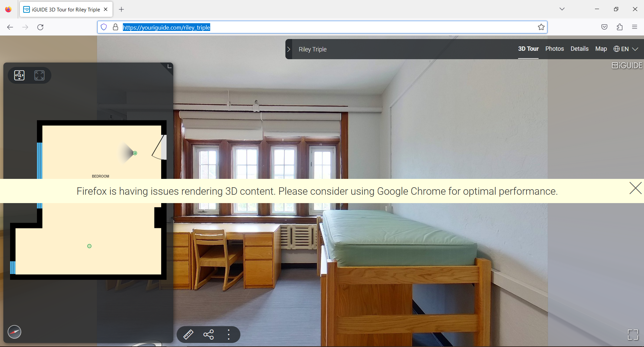The image size is (644, 347).
Task: Click the Riley Triple title text
Action: [x=313, y=49]
